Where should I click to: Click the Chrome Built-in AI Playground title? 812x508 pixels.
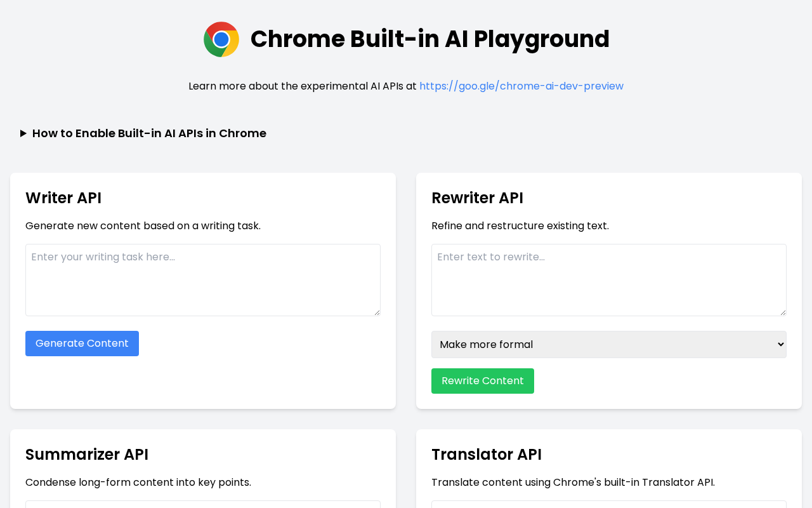tap(429, 39)
